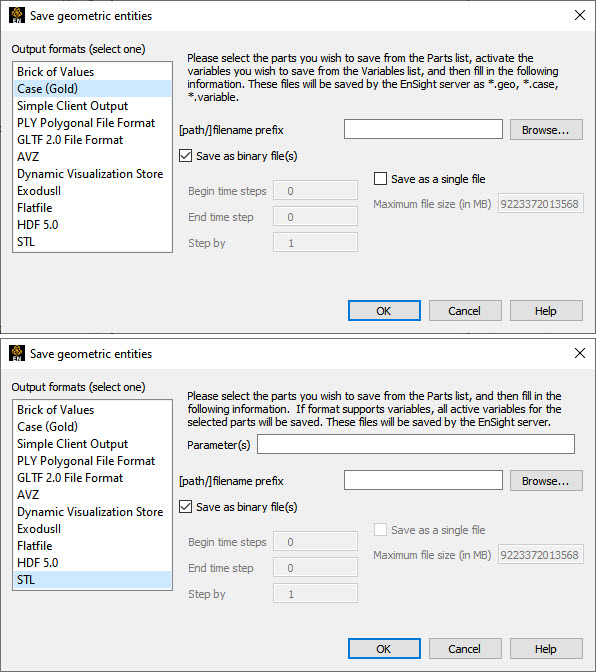
Task: Cancel the upper Save geometric entities dialog
Action: (465, 311)
